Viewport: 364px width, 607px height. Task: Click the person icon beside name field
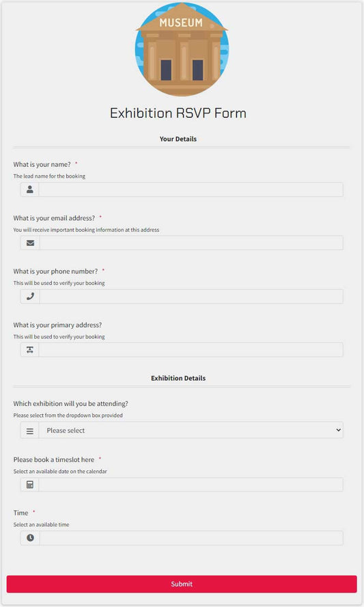[30, 189]
